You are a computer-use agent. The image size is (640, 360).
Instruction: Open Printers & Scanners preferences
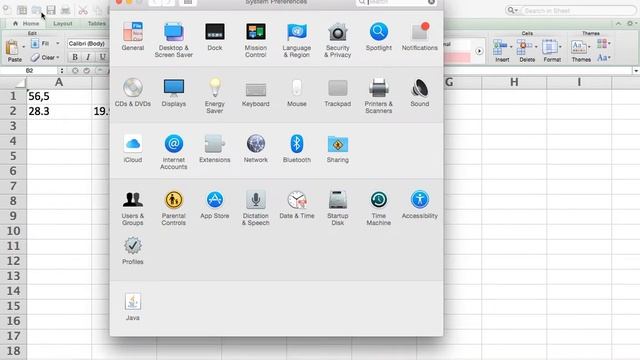coord(379,96)
